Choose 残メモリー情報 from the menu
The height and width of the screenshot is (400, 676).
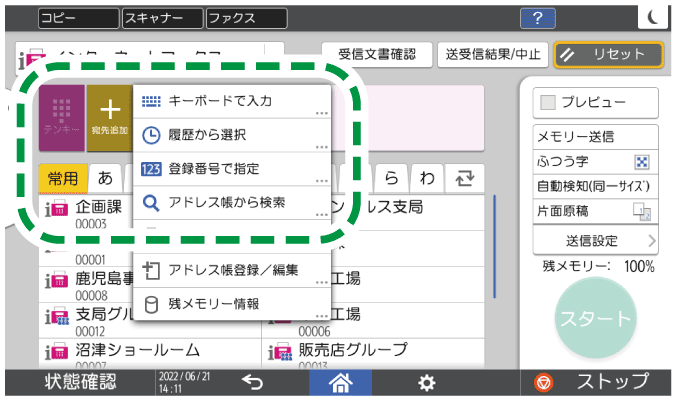pos(232,304)
